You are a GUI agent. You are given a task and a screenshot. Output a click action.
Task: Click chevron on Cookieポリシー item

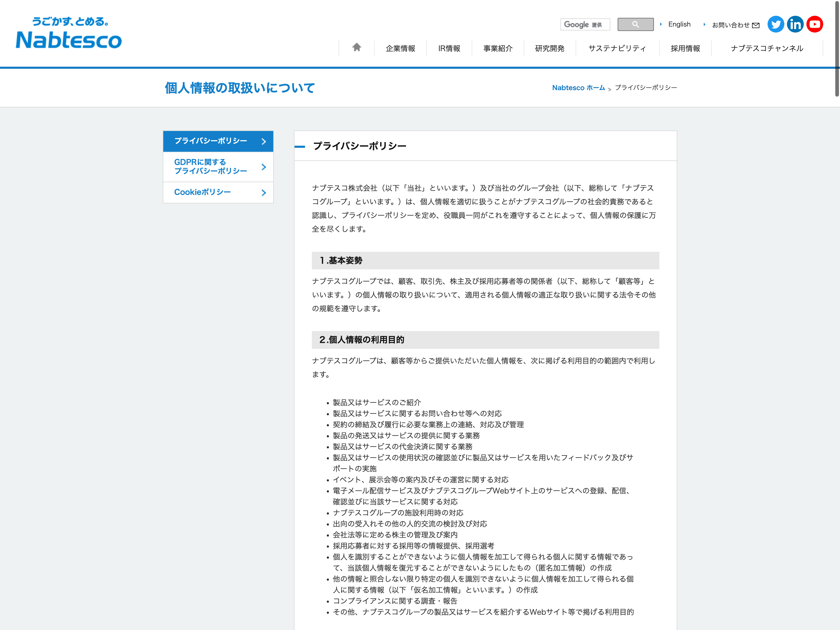point(264,192)
